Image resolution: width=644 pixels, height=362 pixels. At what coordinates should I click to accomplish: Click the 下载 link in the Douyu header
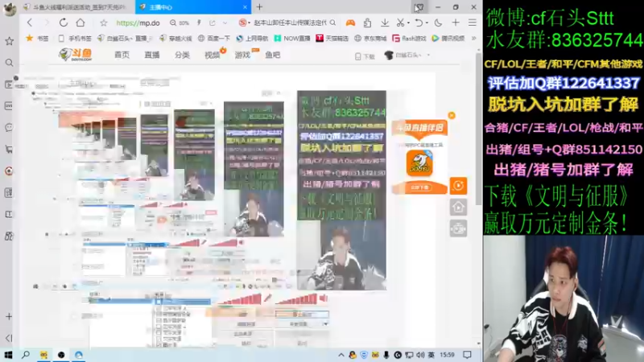(x=365, y=56)
